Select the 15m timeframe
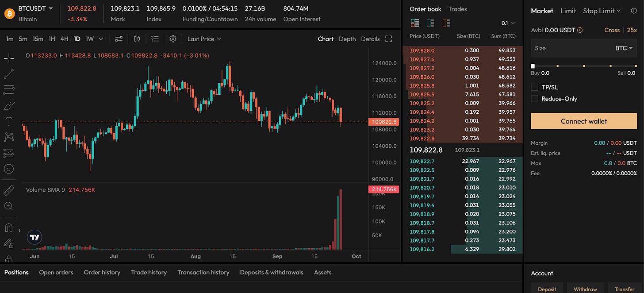The height and width of the screenshot is (293, 644). [x=38, y=39]
